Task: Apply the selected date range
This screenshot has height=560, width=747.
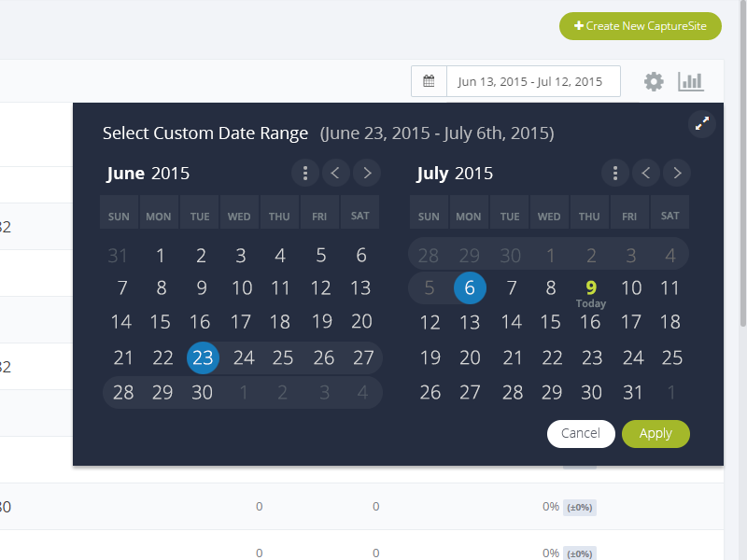Action: coord(655,434)
